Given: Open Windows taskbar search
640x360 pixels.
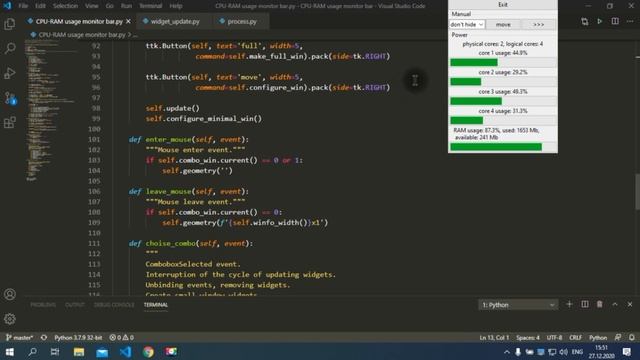Looking at the screenshot, I should [32, 351].
